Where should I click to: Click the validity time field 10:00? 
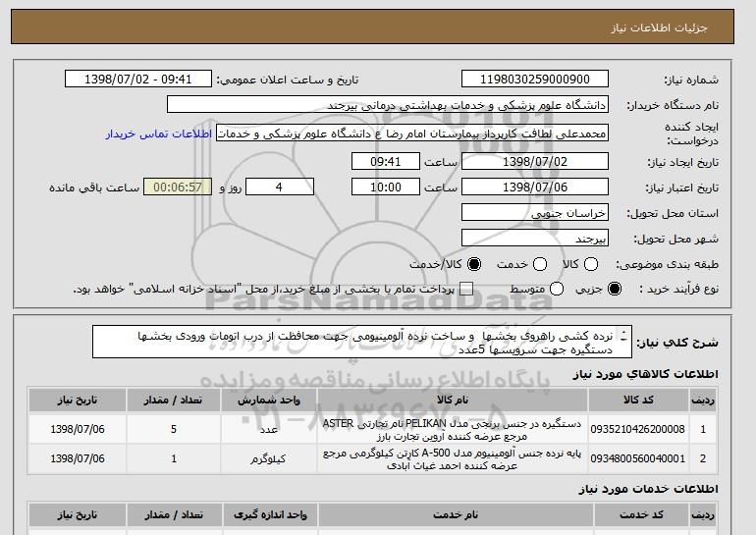(385, 187)
